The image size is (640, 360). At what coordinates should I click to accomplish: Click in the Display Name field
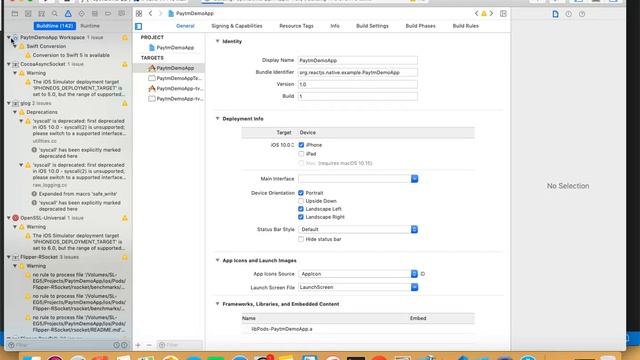[x=358, y=60]
